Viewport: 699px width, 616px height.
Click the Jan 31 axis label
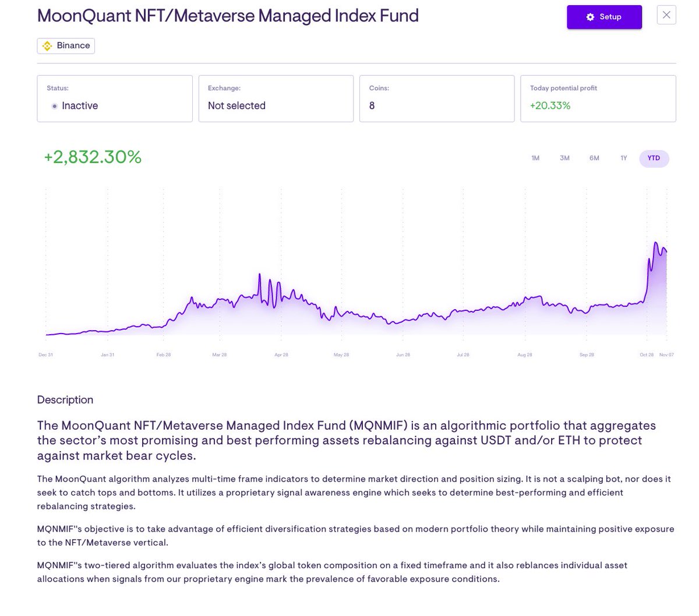click(x=107, y=355)
